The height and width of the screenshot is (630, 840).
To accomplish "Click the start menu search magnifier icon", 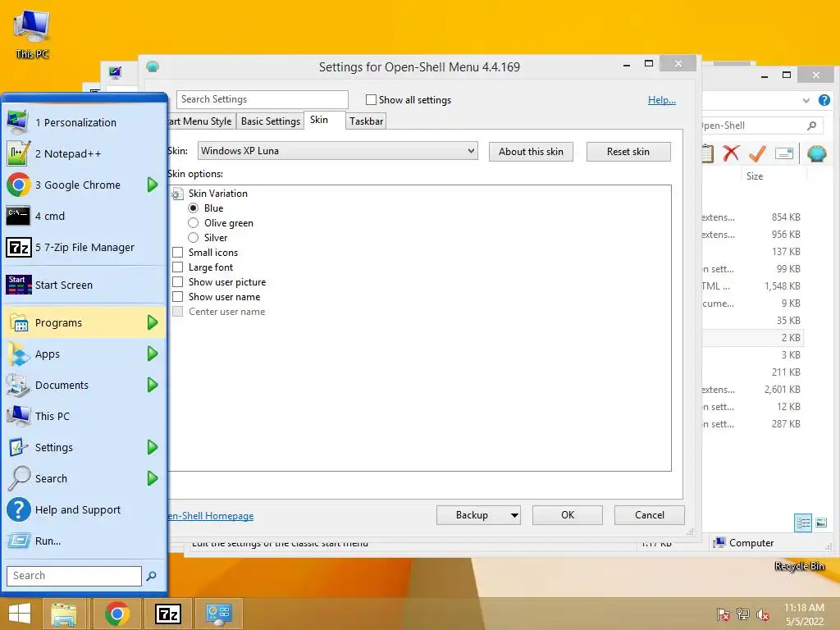I will click(x=152, y=576).
